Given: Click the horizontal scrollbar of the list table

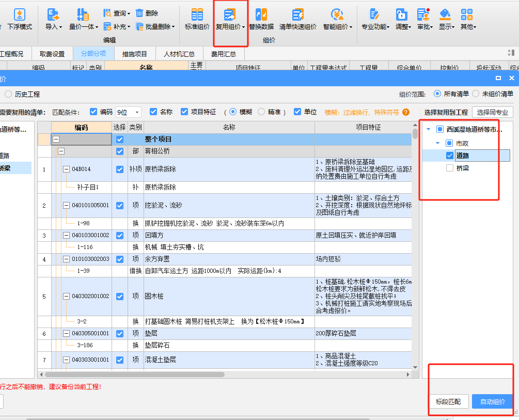Looking at the screenshot, I should (x=135, y=375).
